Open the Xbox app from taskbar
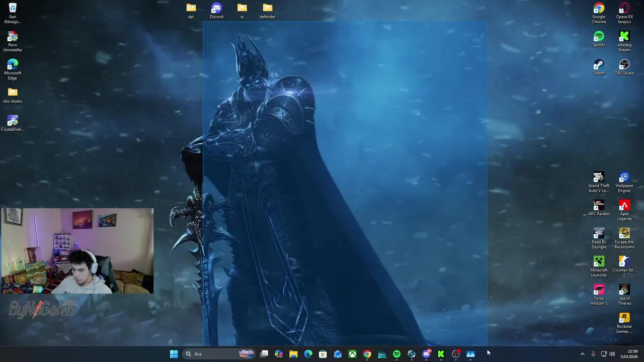The width and height of the screenshot is (644, 362). 352,354
